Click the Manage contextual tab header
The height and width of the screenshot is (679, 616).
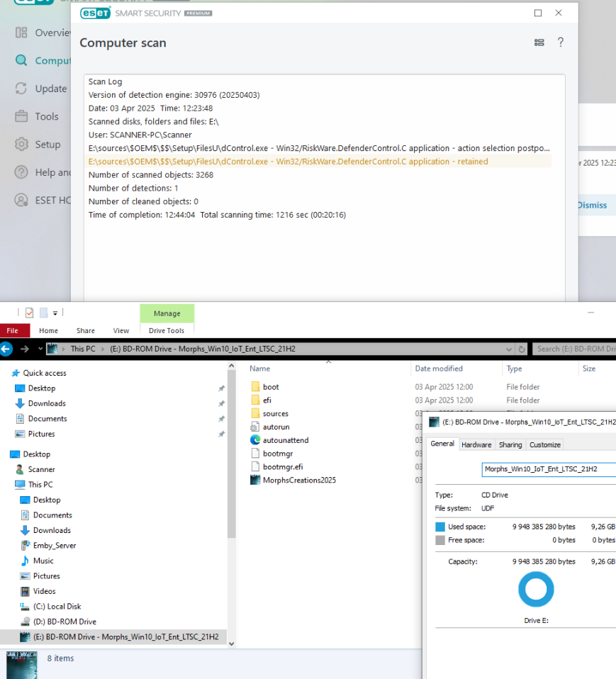[x=167, y=313]
